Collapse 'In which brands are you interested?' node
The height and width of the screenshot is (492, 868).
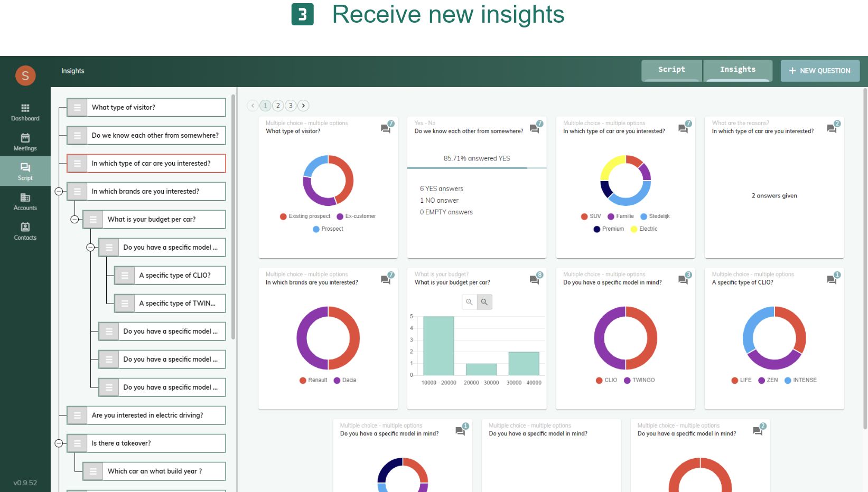click(59, 192)
